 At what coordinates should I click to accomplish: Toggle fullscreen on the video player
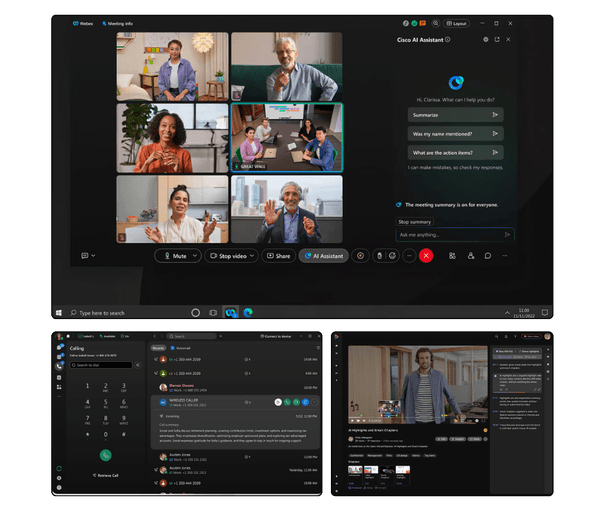483,420
